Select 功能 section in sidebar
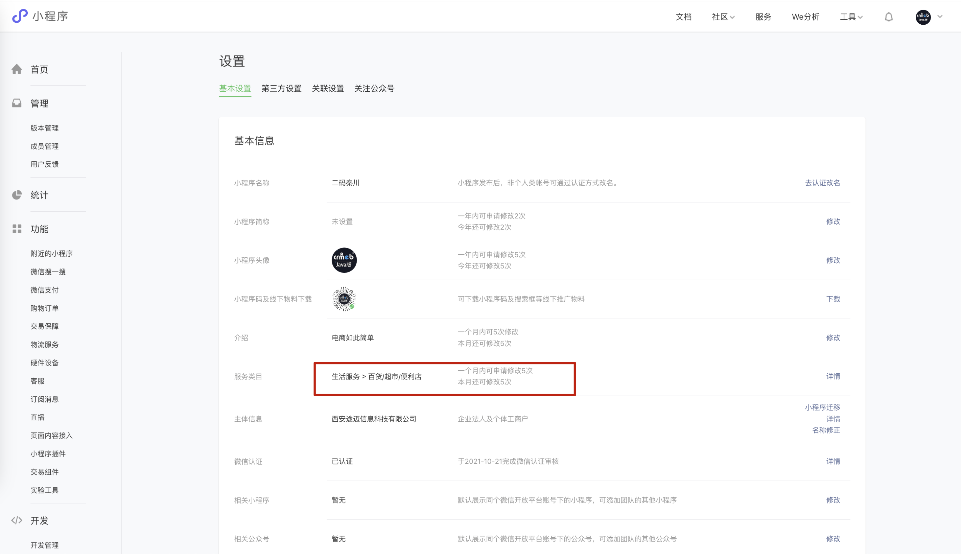Image resolution: width=961 pixels, height=560 pixels. pyautogui.click(x=39, y=229)
